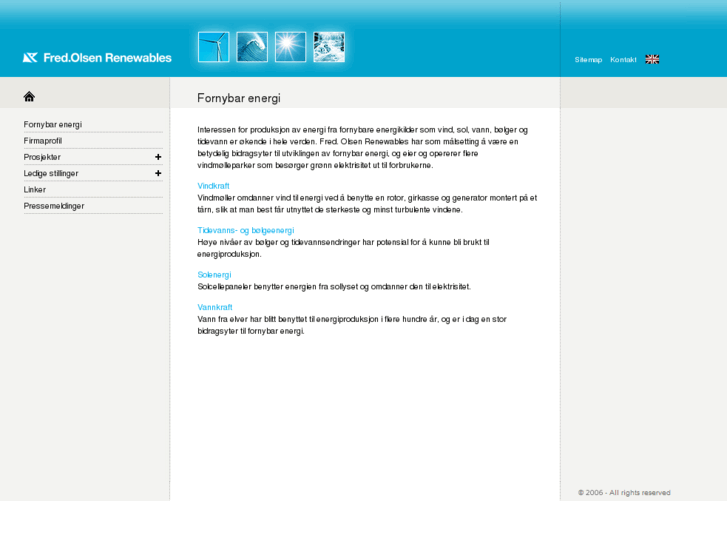Open the ocean wave thumbnail
This screenshot has width=727, height=545.
[x=252, y=47]
